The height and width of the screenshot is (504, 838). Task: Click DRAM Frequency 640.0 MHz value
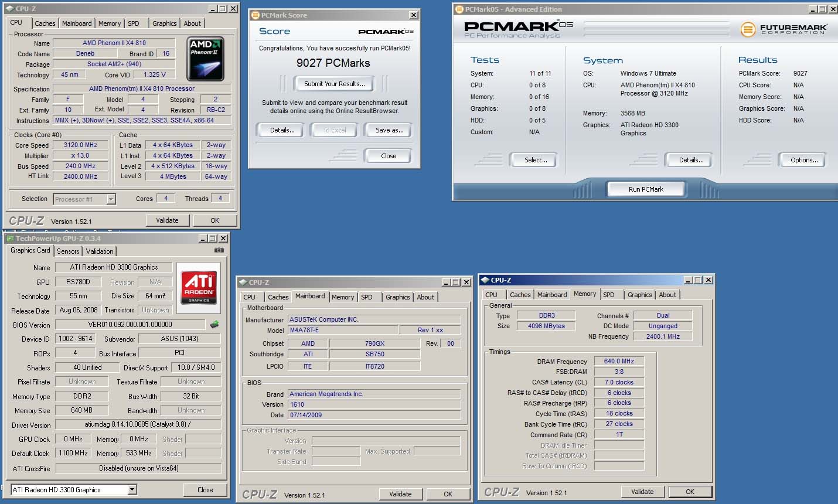click(x=619, y=361)
